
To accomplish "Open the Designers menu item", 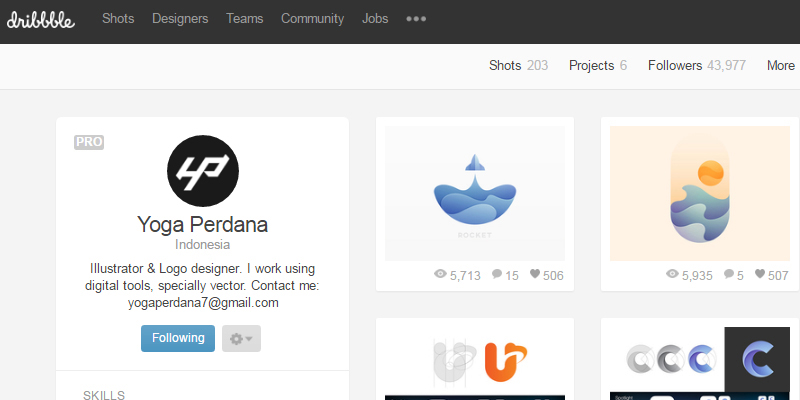I will tap(180, 19).
